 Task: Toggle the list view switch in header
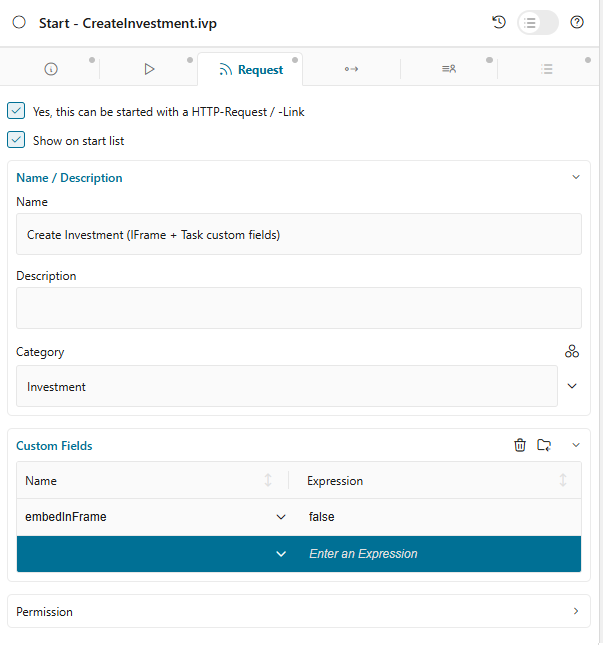coord(537,22)
